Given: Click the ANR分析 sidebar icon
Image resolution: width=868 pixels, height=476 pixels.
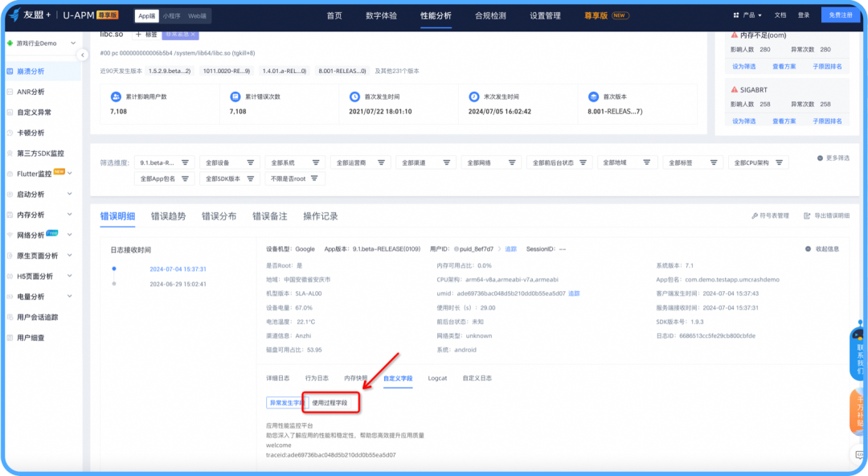Looking at the screenshot, I should pos(10,92).
